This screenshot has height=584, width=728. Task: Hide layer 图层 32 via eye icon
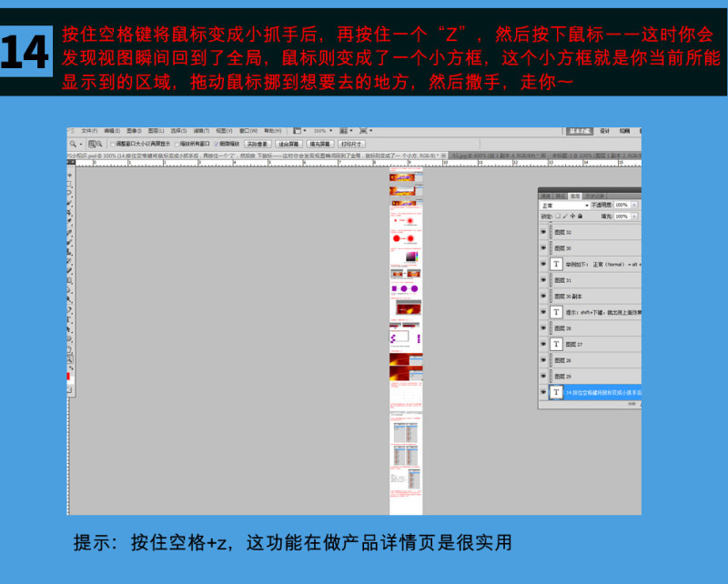(543, 232)
